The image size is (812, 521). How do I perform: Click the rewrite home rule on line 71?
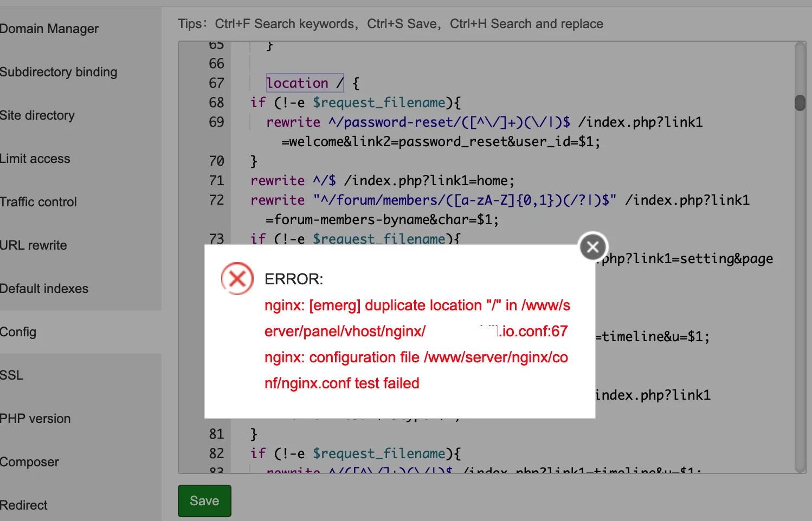click(x=382, y=180)
